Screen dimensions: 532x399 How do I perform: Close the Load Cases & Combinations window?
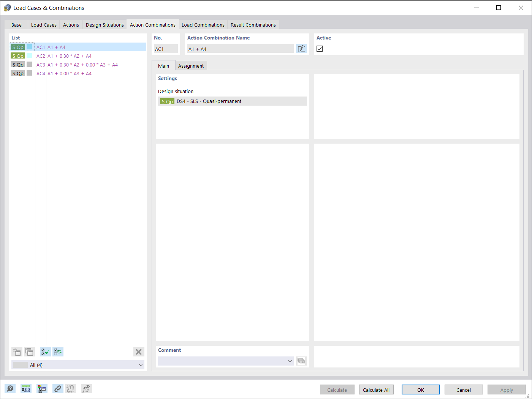(521, 8)
